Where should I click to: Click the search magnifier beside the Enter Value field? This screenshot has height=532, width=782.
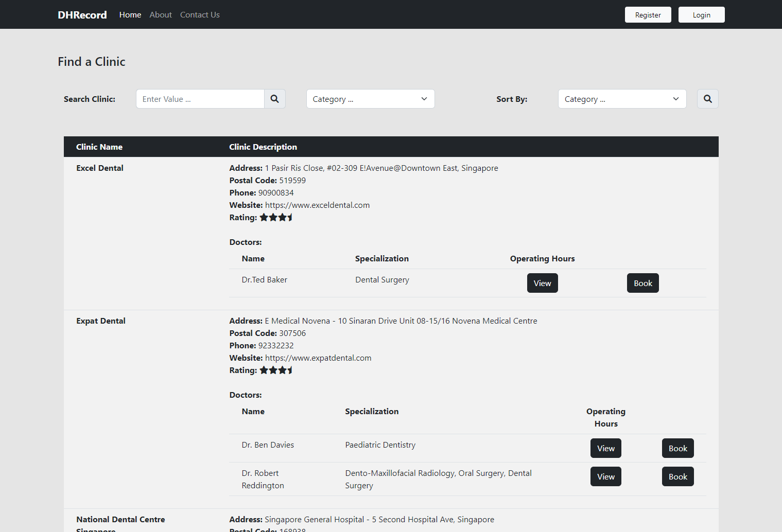[275, 99]
